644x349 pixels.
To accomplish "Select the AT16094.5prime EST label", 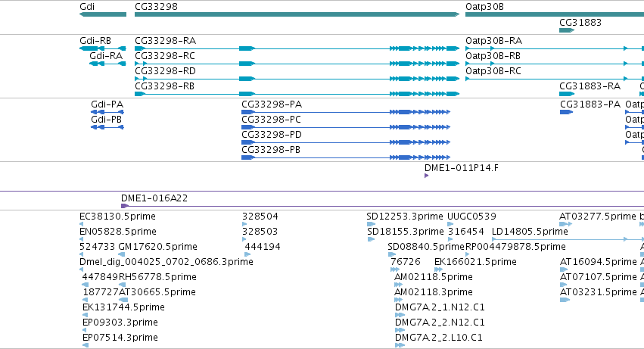I will pyautogui.click(x=599, y=262).
